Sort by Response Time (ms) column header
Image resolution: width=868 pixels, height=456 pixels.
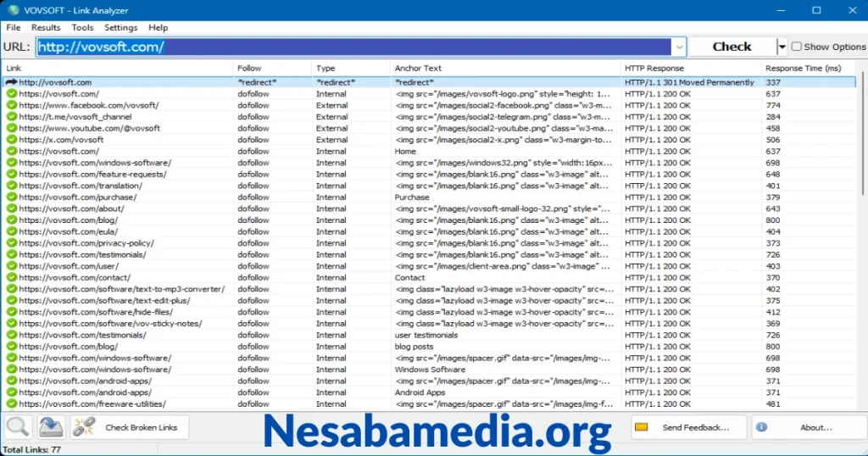[808, 68]
